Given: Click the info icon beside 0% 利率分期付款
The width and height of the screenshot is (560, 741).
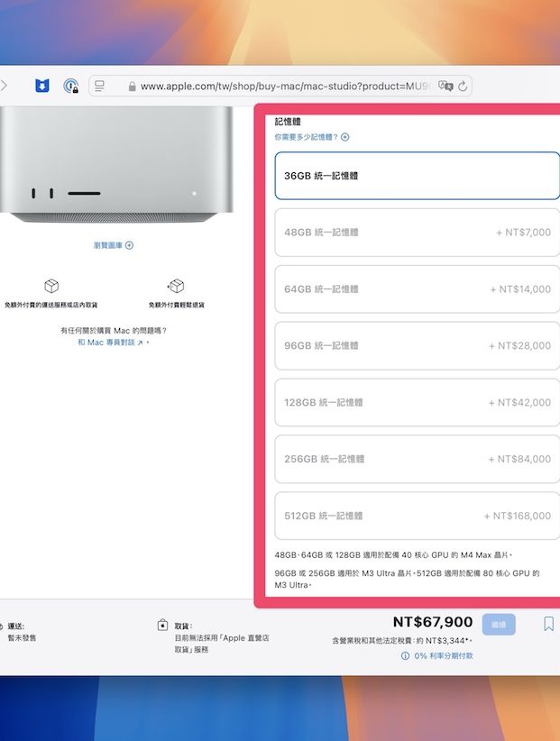Looking at the screenshot, I should 405,656.
